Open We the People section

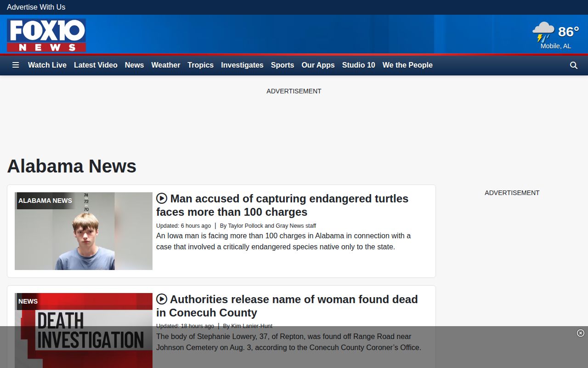tap(407, 65)
